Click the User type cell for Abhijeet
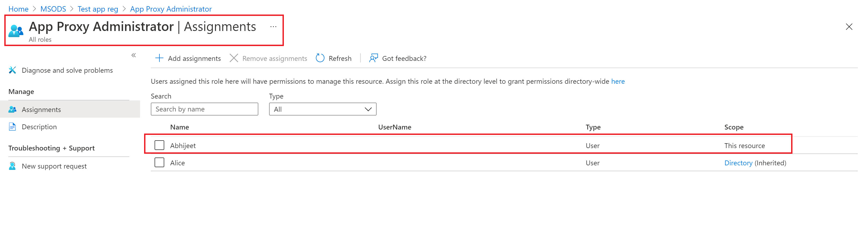Screen dimensions: 868x245 tap(592, 145)
